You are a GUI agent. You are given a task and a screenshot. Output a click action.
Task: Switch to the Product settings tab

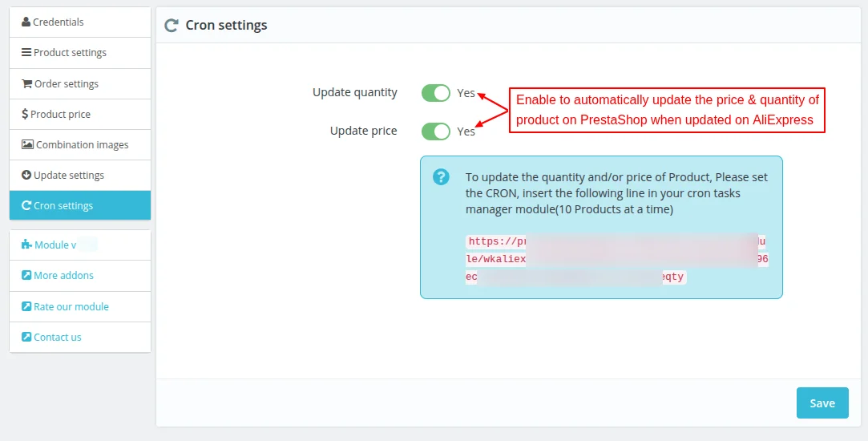(x=70, y=53)
